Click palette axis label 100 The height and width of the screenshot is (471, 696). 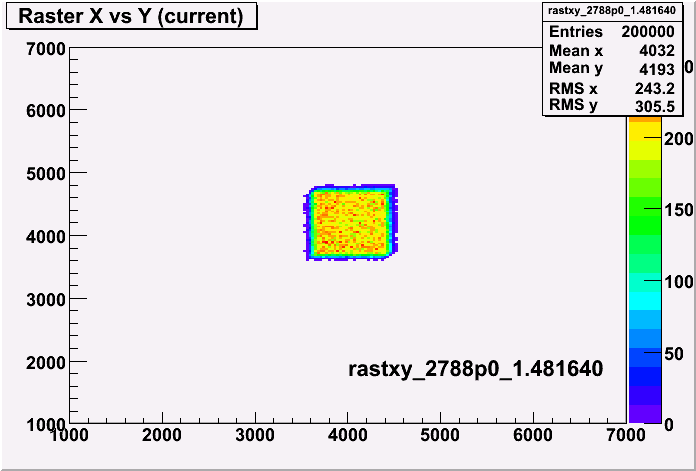click(678, 281)
